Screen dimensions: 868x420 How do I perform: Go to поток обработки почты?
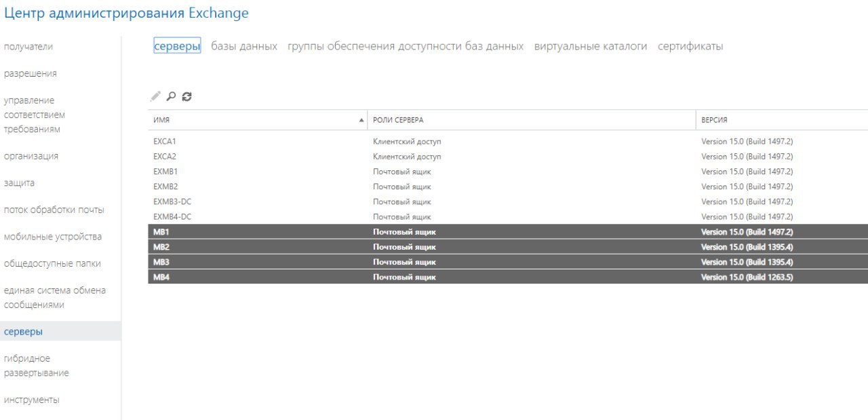[54, 210]
